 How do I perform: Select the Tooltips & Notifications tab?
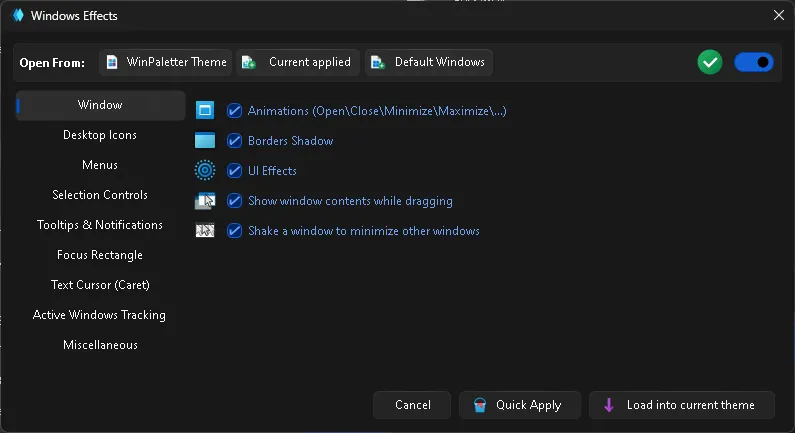[x=100, y=225]
